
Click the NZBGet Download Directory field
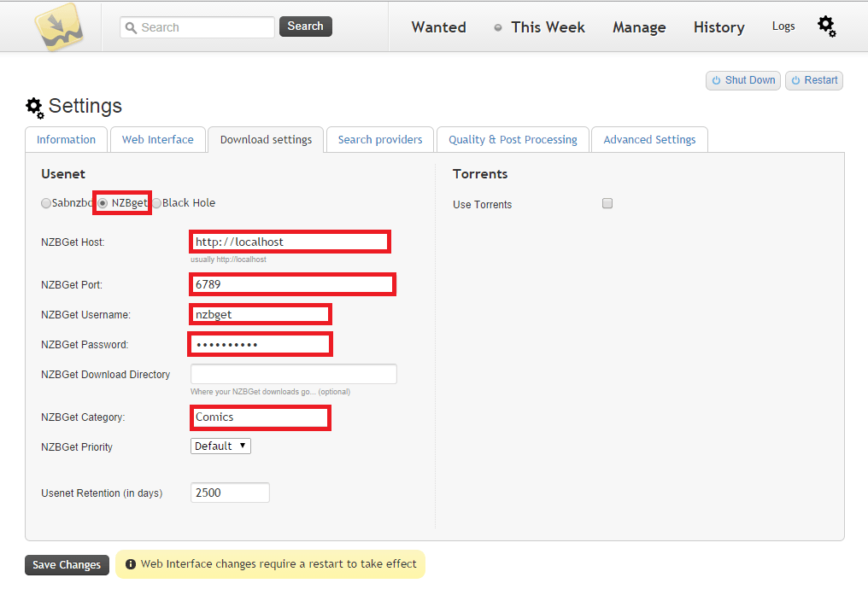click(293, 374)
